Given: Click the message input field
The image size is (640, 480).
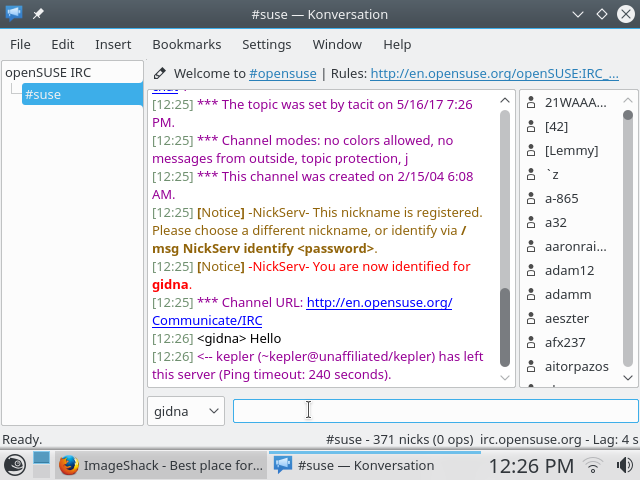Looking at the screenshot, I should pyautogui.click(x=436, y=411).
